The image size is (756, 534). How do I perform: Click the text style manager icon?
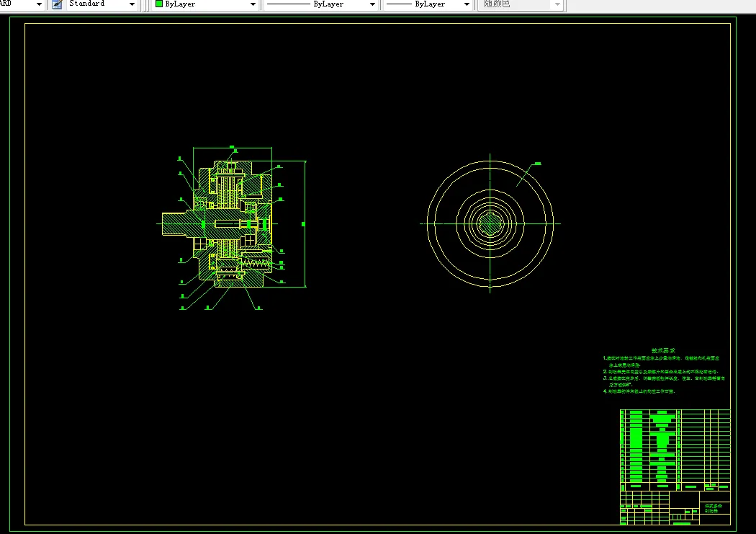click(x=57, y=4)
